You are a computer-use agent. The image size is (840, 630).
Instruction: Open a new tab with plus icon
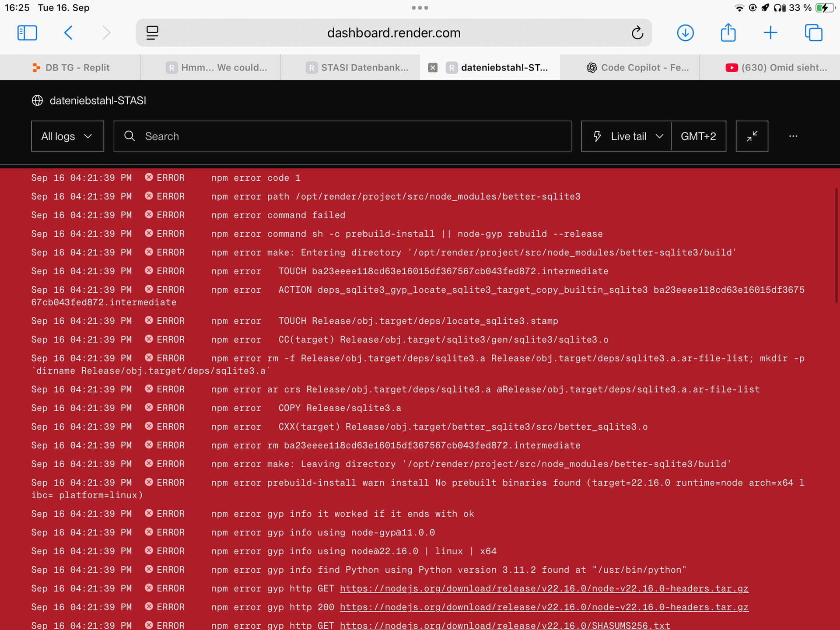(770, 33)
